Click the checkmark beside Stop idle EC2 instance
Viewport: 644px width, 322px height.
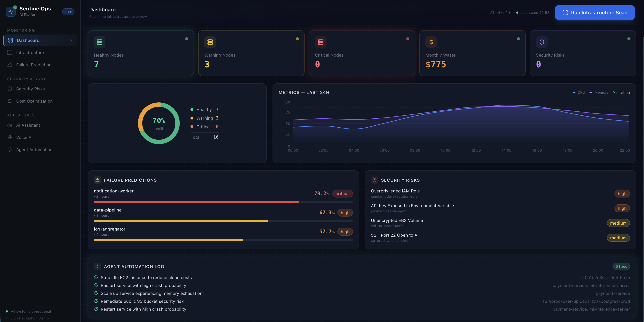pos(96,277)
